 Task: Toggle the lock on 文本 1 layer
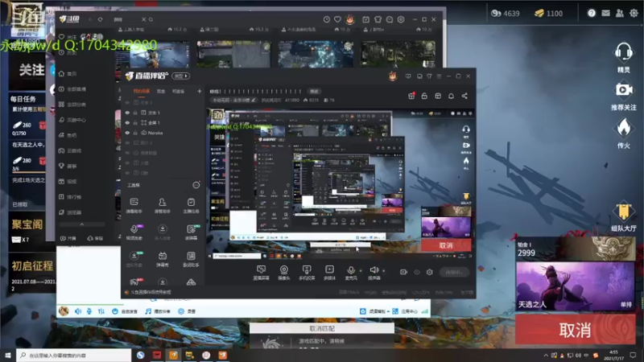click(x=135, y=113)
